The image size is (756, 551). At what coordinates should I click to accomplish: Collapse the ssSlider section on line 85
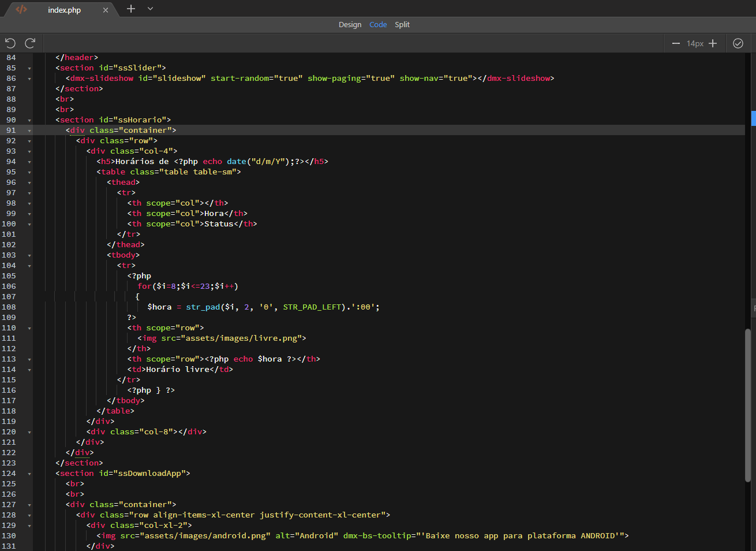[29, 68]
